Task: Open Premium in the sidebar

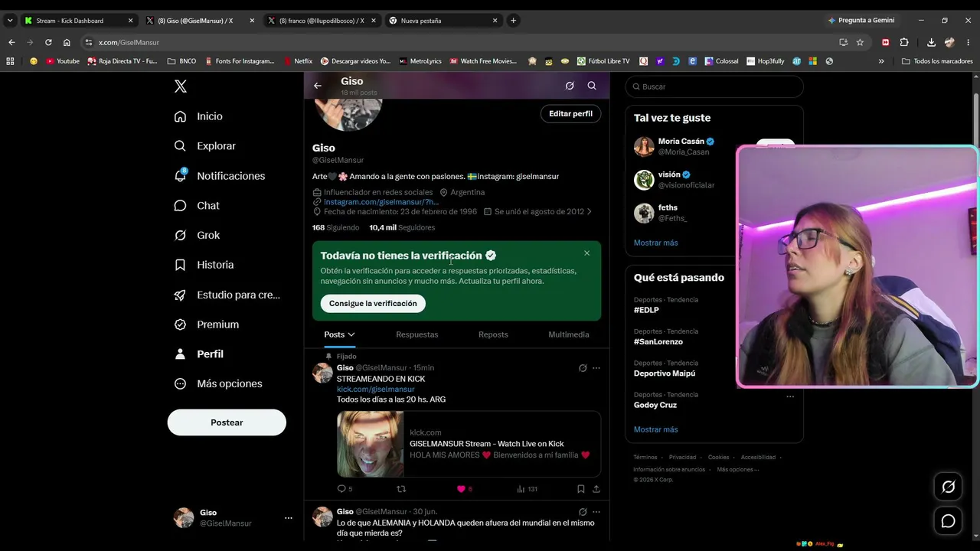Action: pos(206,324)
